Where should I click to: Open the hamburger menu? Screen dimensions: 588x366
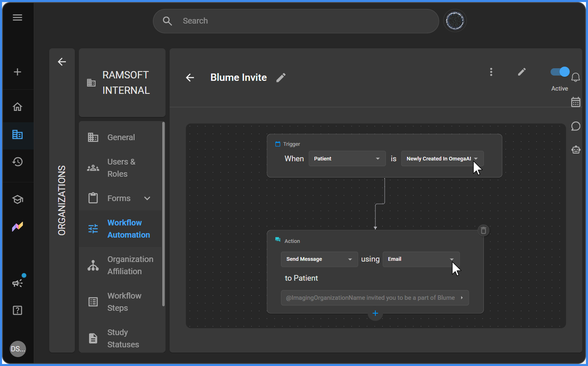point(17,17)
